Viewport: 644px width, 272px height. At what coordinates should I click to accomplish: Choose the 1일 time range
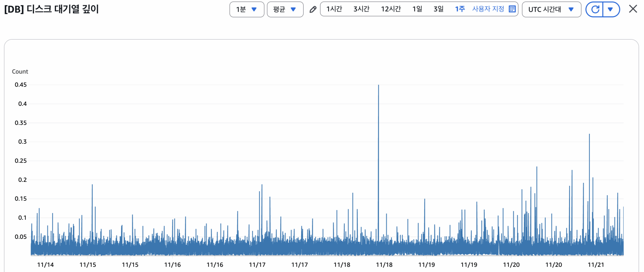click(x=417, y=9)
